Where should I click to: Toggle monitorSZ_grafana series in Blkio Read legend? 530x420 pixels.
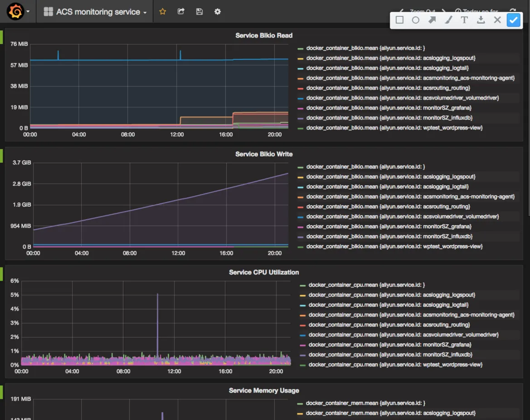tap(389, 108)
